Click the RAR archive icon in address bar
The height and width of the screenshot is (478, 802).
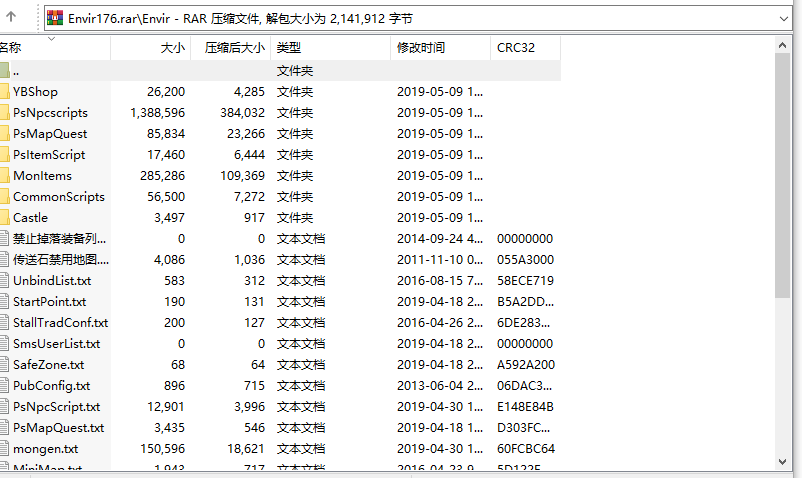pos(56,18)
